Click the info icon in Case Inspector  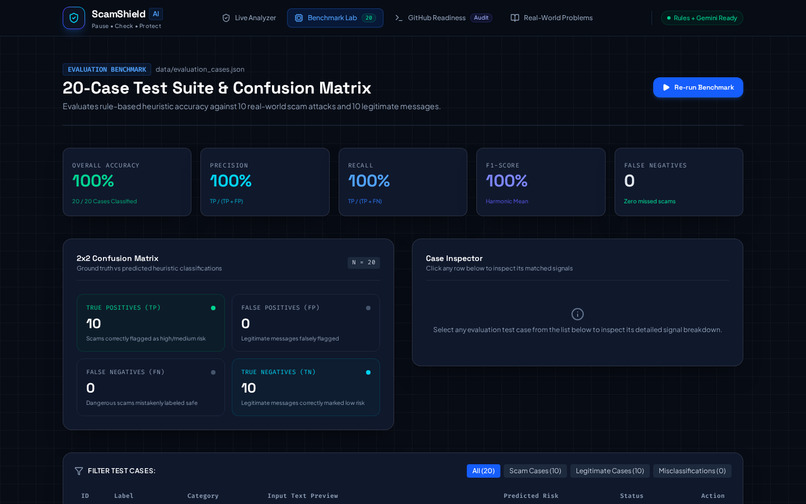point(577,314)
